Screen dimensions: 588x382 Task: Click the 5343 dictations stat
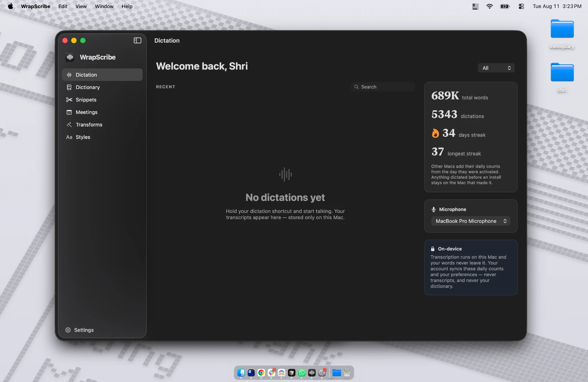click(458, 115)
